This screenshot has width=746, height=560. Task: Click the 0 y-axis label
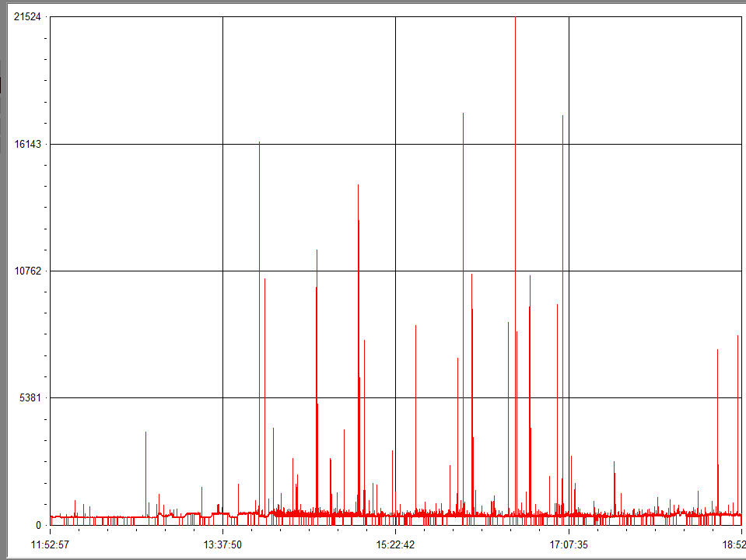[x=39, y=525]
